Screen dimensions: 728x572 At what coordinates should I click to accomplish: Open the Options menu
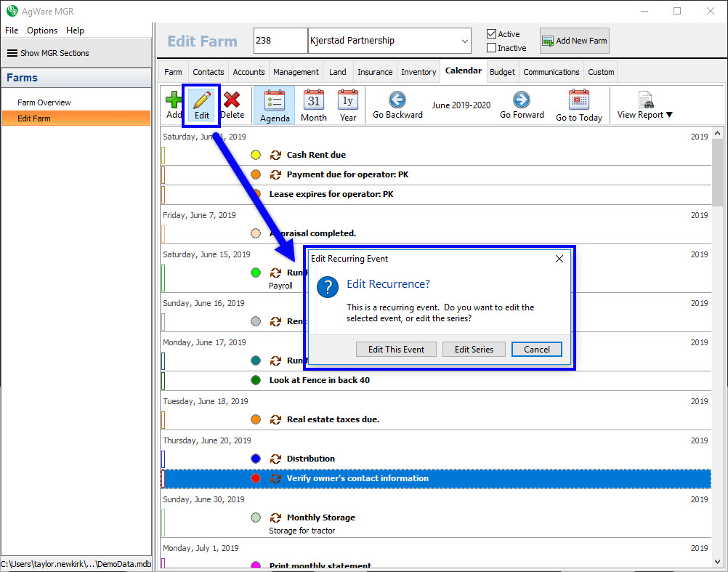[42, 31]
